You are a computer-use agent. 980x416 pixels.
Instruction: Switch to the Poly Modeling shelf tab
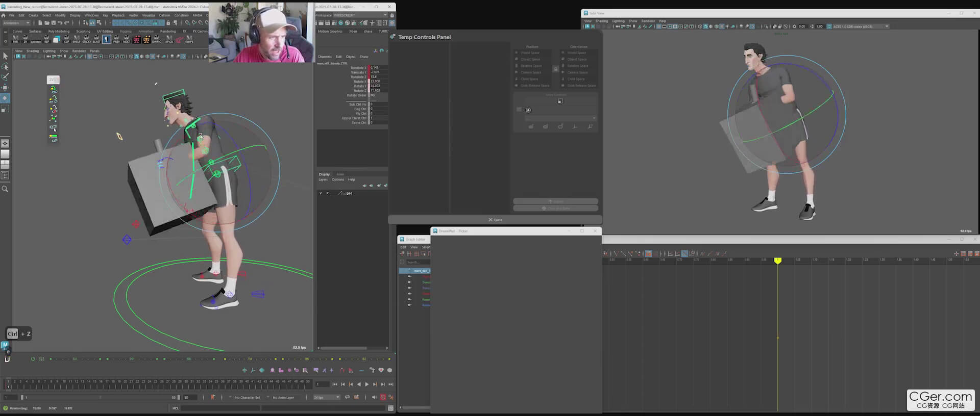tap(59, 31)
